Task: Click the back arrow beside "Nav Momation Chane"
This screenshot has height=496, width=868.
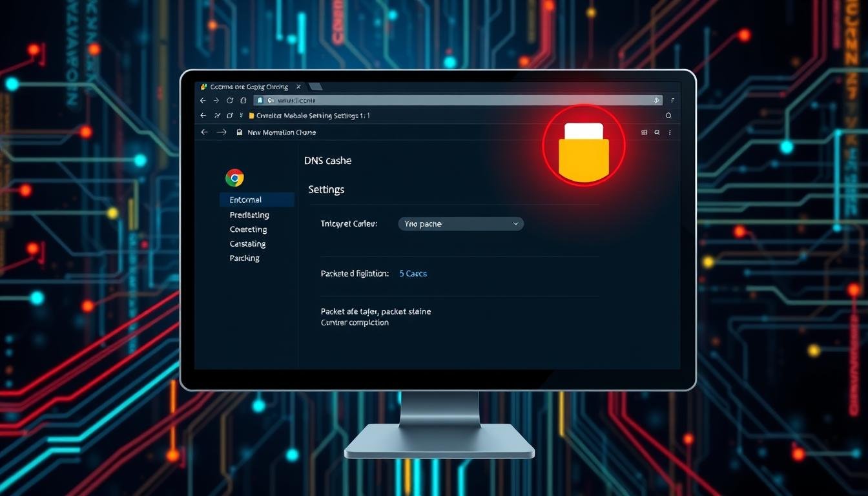Action: (x=205, y=132)
